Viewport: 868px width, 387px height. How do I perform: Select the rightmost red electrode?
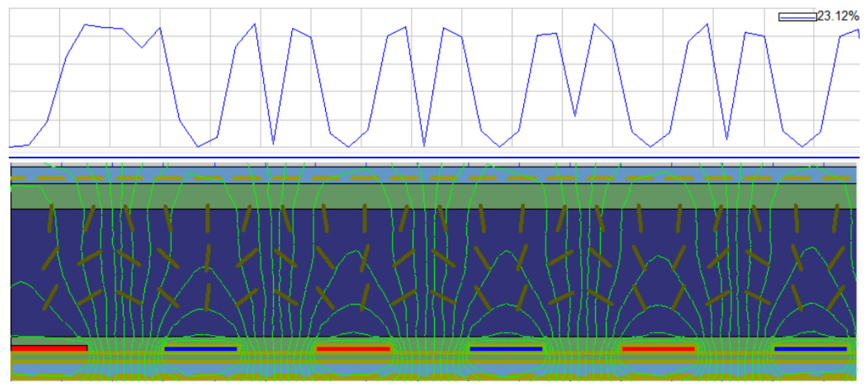click(x=658, y=349)
